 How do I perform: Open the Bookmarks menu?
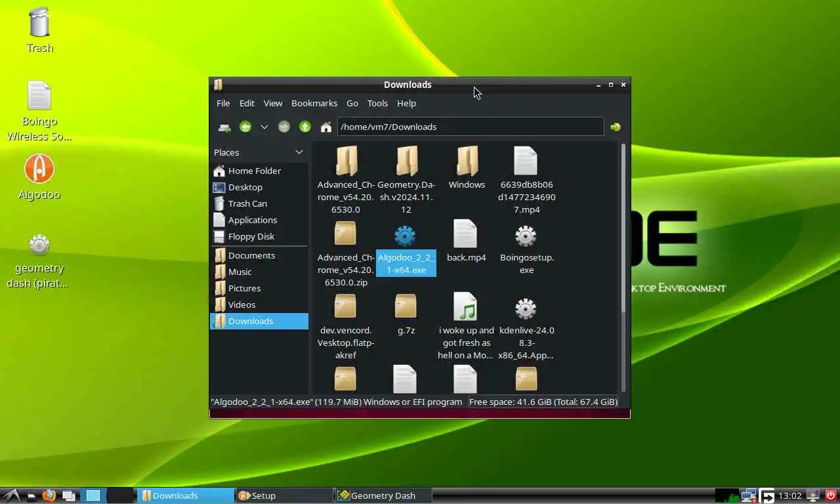tap(314, 103)
